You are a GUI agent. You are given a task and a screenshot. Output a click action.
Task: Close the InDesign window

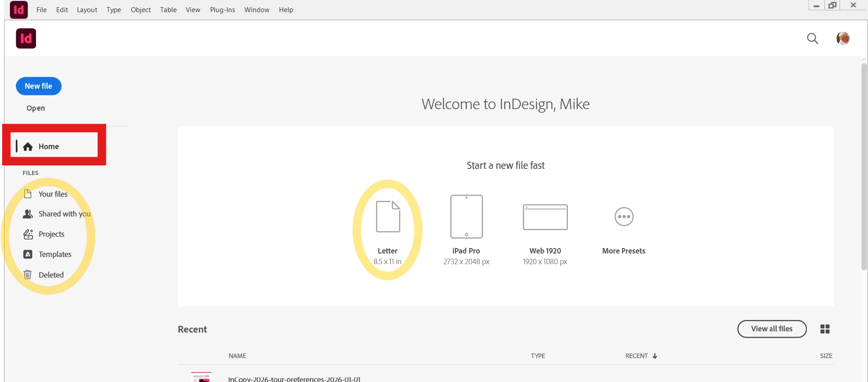point(853,5)
